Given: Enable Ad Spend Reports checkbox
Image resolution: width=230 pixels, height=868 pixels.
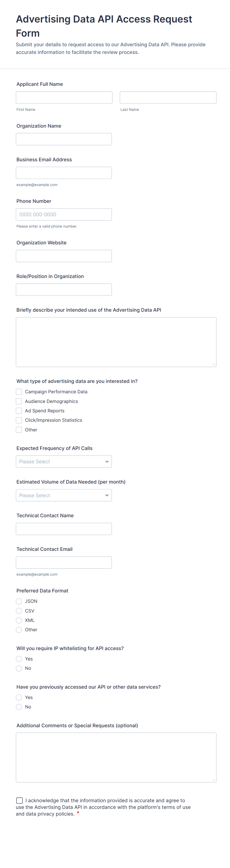Looking at the screenshot, I should pos(19,411).
